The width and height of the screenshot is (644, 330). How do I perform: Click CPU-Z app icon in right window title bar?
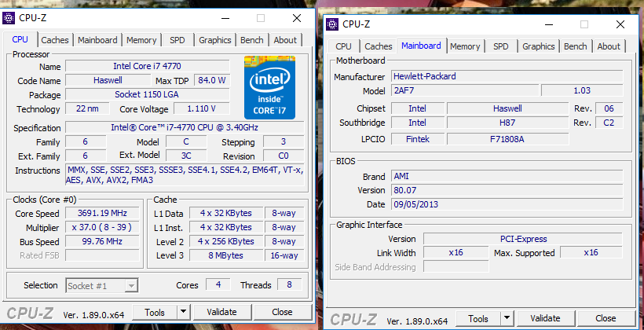click(332, 24)
